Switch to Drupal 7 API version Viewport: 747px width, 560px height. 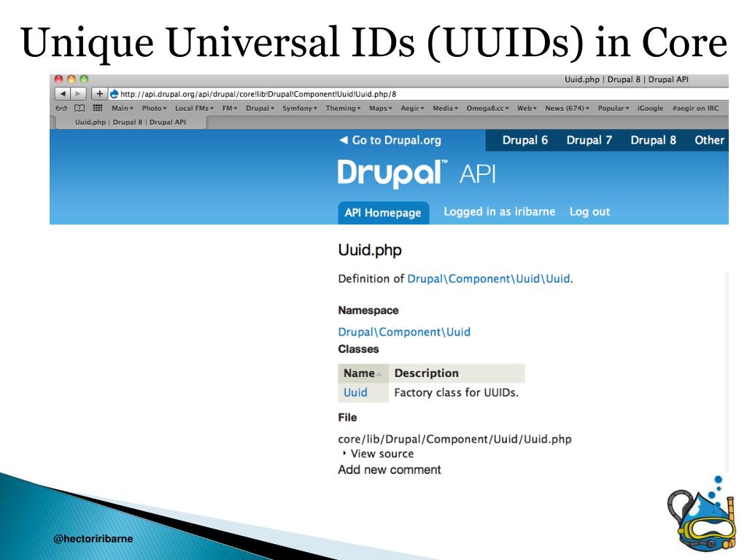589,140
